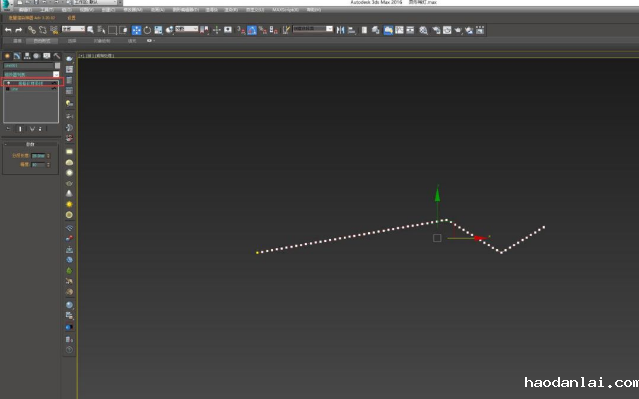Click the Mirror tool icon
The image size is (639, 399).
(340, 30)
